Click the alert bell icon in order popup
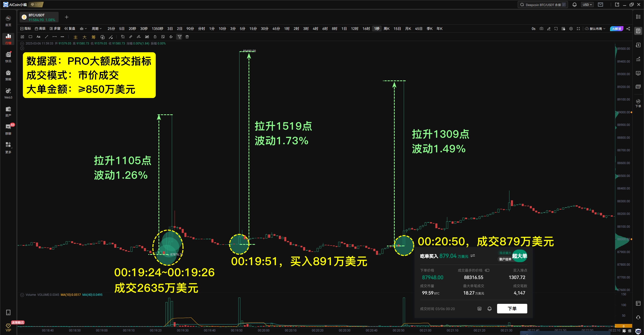644x335 pixels. (x=490, y=309)
